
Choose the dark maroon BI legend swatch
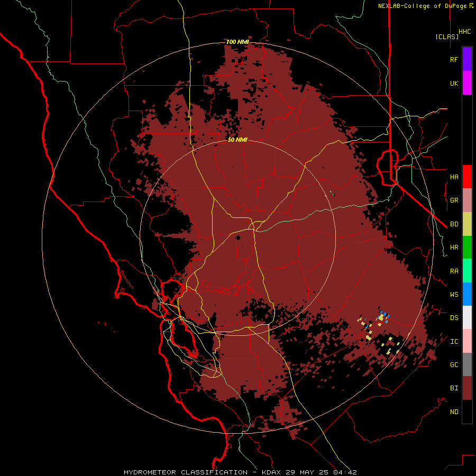467,388
